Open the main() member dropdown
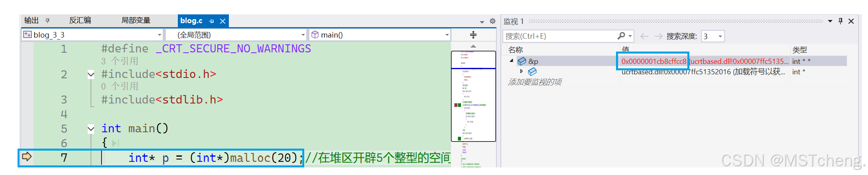868x175 pixels. (447, 35)
